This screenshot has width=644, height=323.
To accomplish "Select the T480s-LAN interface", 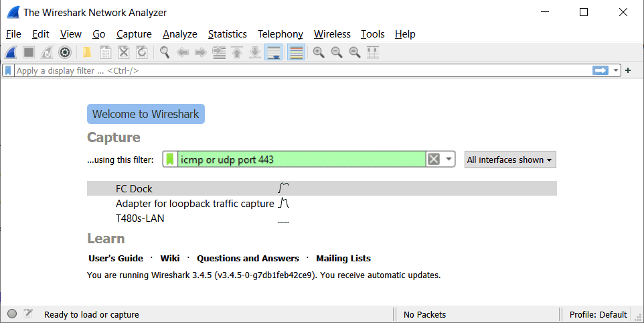I will click(x=322, y=218).
